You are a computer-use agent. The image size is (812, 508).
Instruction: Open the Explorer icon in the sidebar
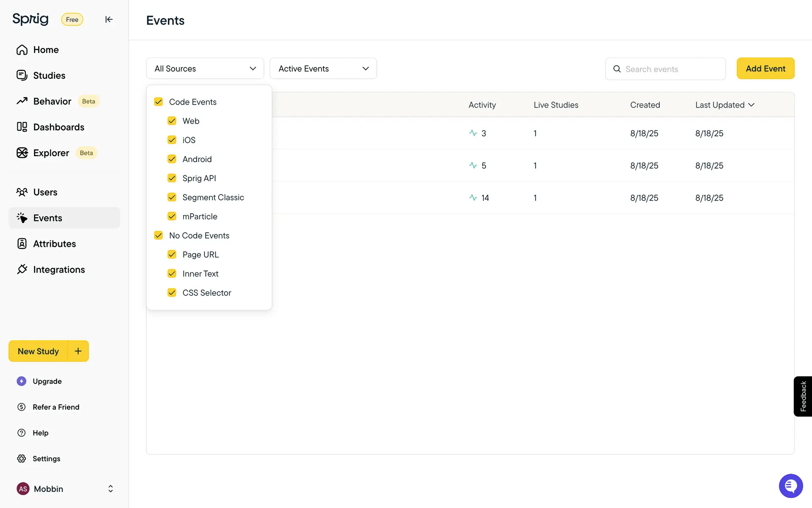(x=22, y=153)
